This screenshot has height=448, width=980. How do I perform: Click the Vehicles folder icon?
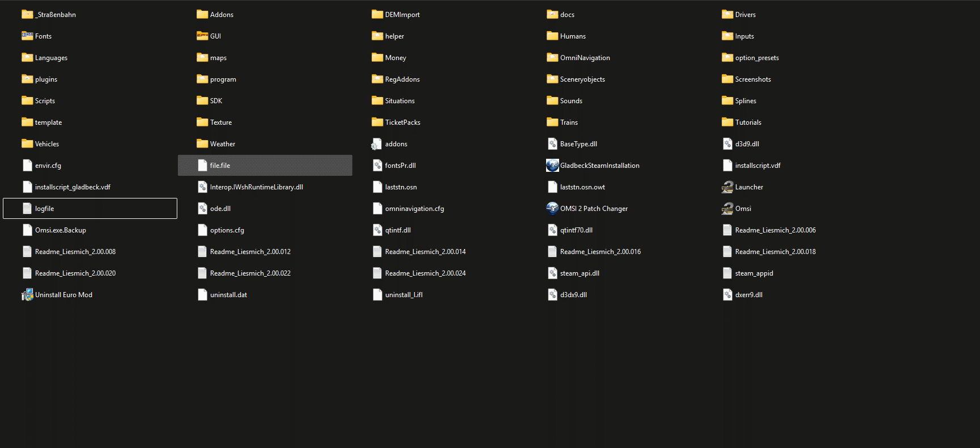[27, 144]
